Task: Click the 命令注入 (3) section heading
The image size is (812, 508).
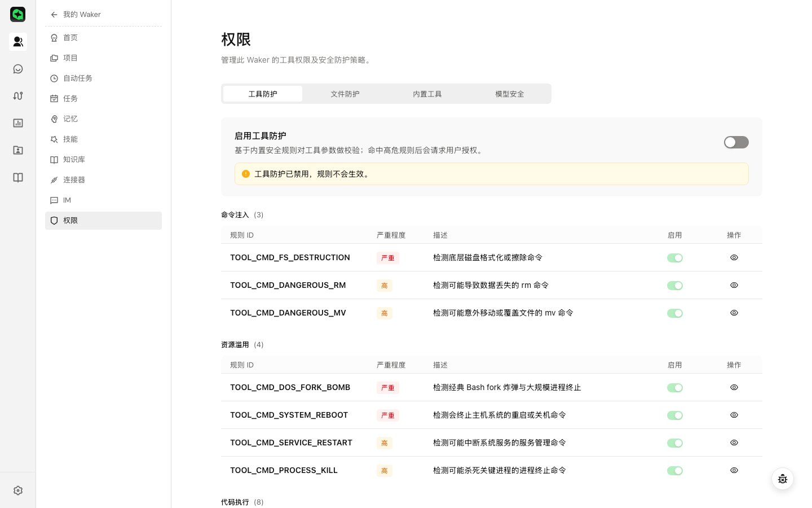Action: coord(242,215)
